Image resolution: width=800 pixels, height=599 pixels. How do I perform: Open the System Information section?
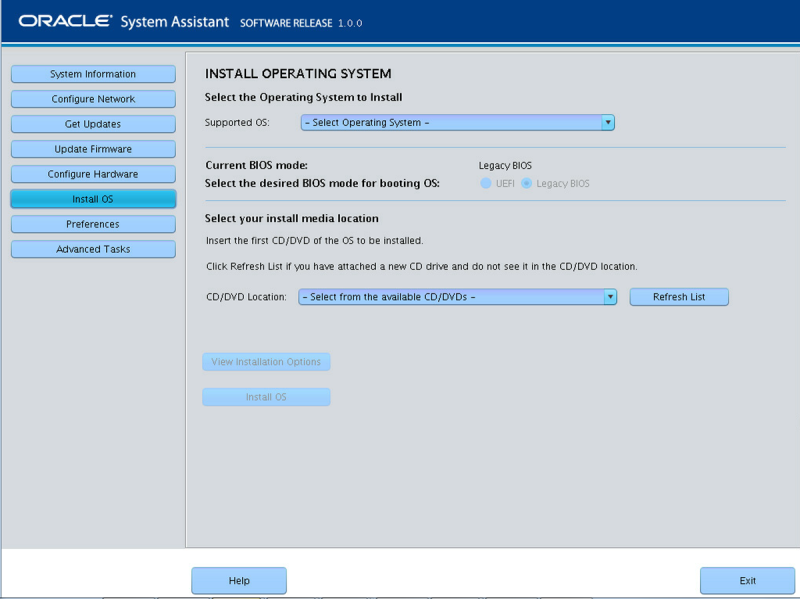pos(93,74)
